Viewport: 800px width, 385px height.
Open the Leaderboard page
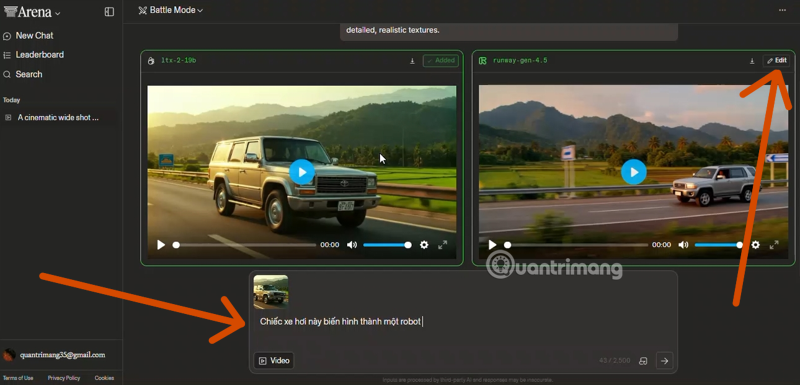pyautogui.click(x=39, y=55)
